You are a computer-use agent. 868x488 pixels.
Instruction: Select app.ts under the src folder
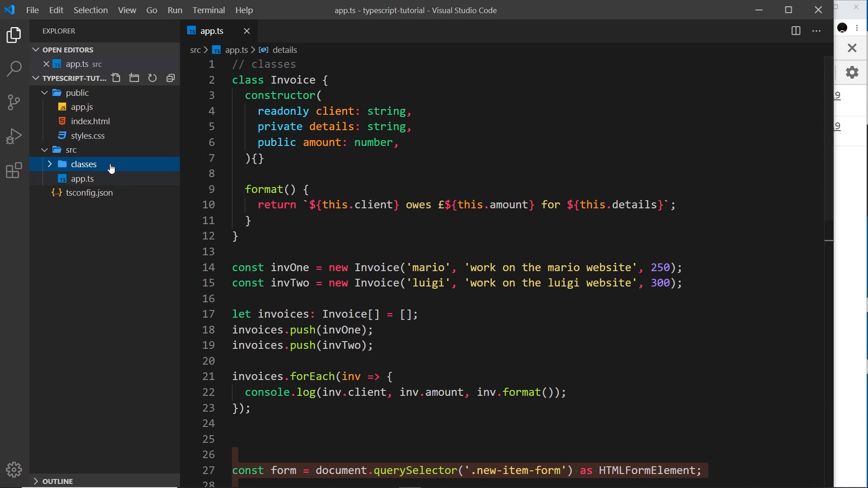coord(105,178)
